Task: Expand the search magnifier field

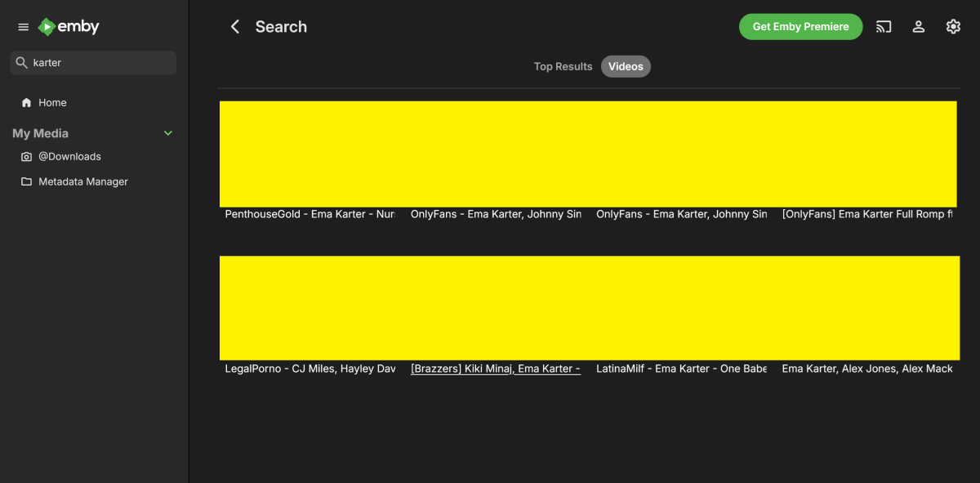Action: [21, 62]
